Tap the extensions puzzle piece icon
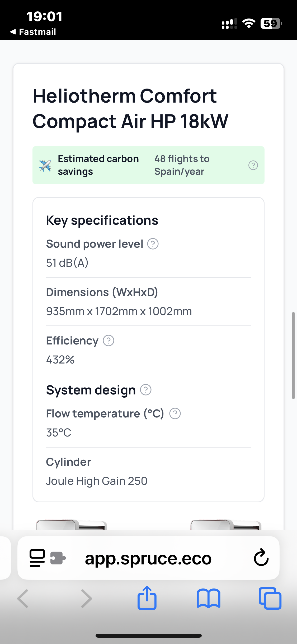 click(58, 558)
